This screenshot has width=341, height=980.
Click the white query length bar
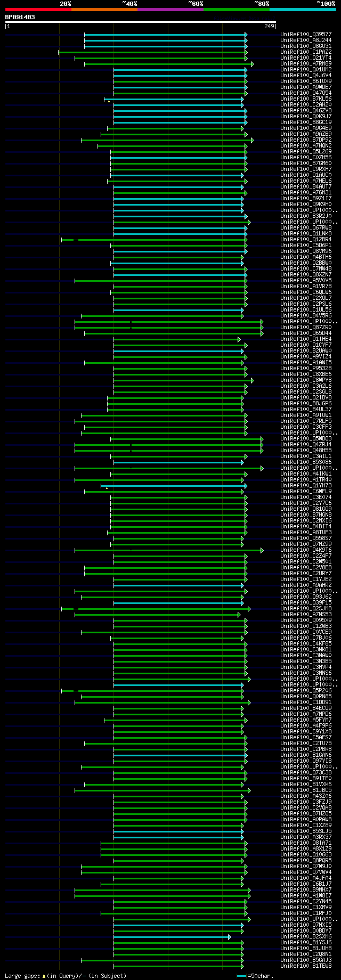pos(141,22)
